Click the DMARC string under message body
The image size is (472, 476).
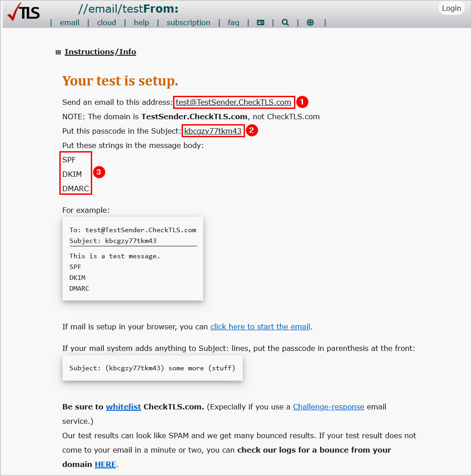click(x=76, y=189)
